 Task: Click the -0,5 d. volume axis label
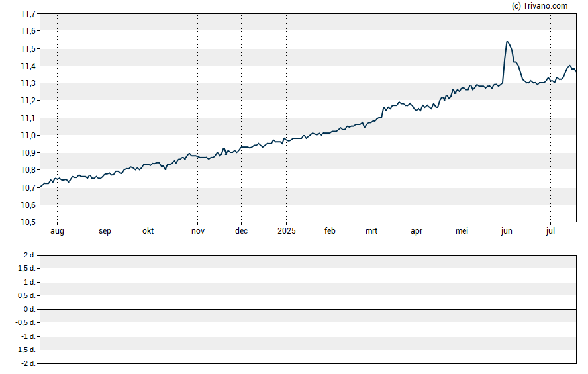point(26,322)
